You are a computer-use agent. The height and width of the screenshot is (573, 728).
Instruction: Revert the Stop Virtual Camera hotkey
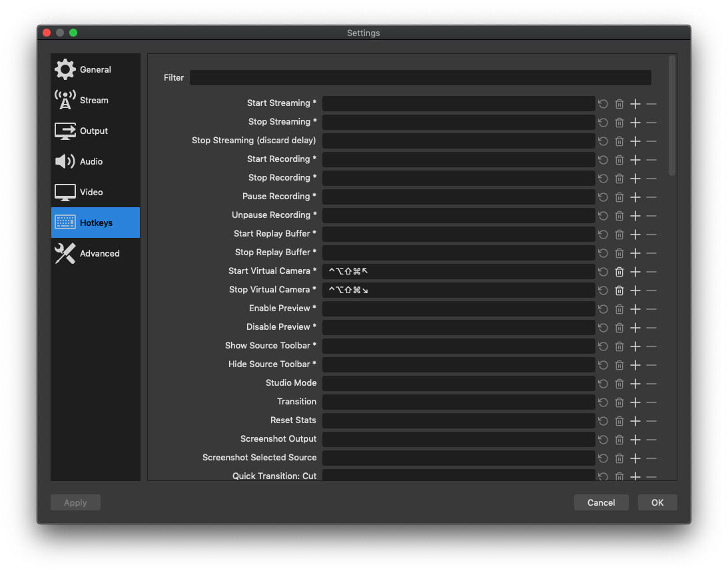603,290
